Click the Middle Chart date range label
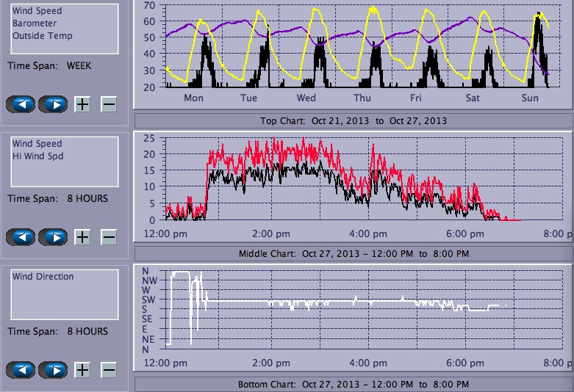Image resolution: width=574 pixels, height=392 pixels. point(354,253)
